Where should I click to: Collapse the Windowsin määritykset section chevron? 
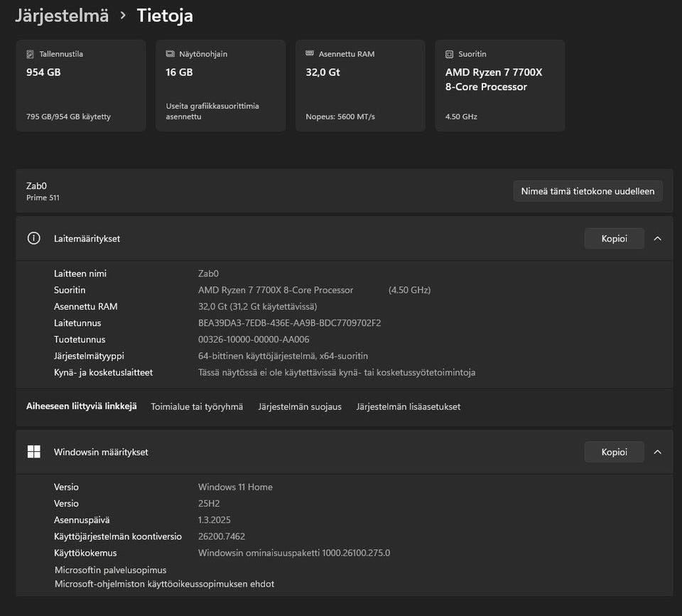tap(657, 452)
